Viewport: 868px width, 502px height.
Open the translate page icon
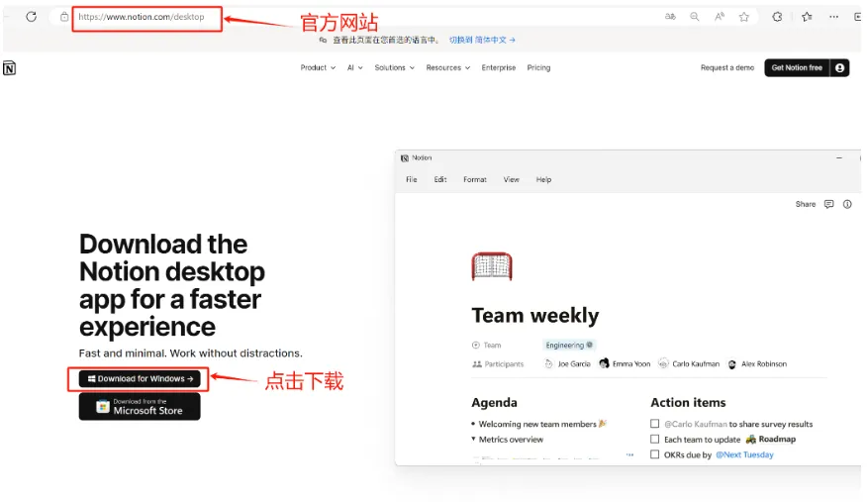click(x=670, y=17)
